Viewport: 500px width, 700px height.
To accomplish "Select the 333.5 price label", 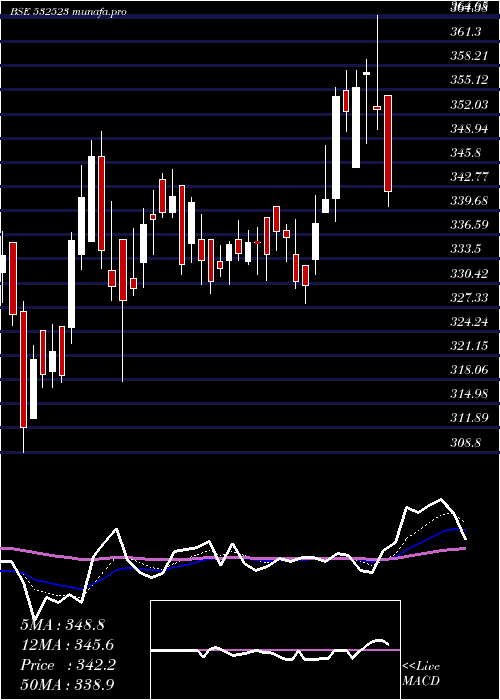I will coord(466,249).
